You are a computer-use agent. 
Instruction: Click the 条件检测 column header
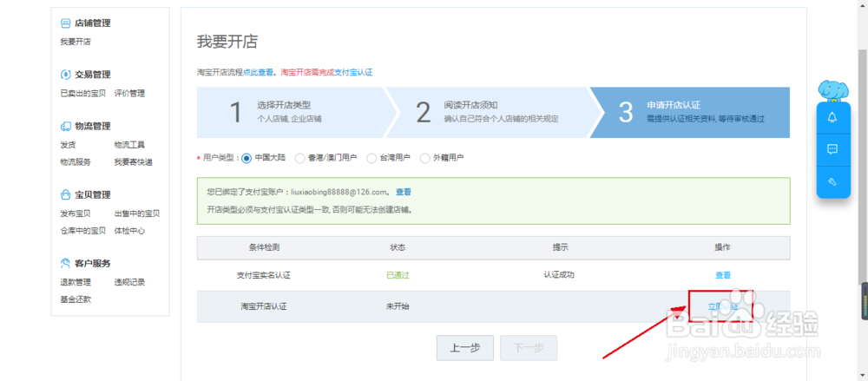tap(264, 247)
